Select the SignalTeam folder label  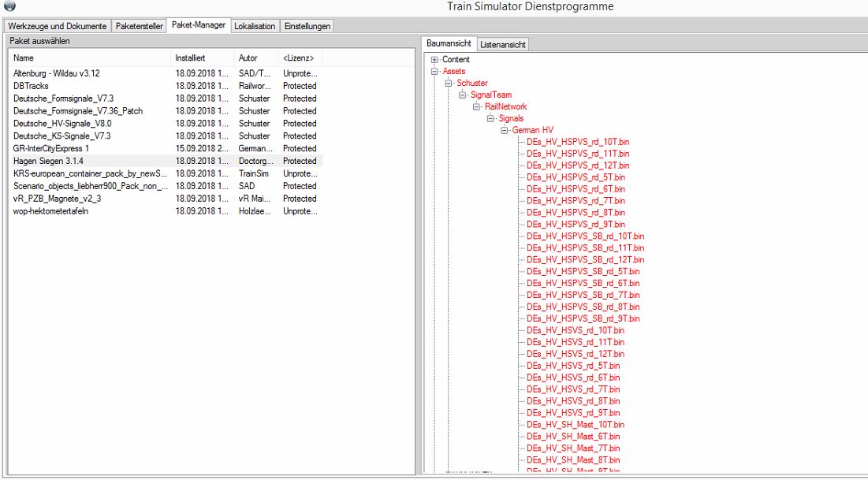click(x=491, y=95)
